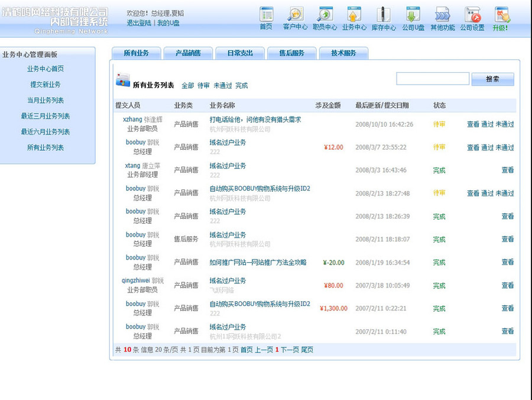The width and height of the screenshot is (532, 400).
Task: Switch to the 产品销售 tab
Action: [x=189, y=53]
